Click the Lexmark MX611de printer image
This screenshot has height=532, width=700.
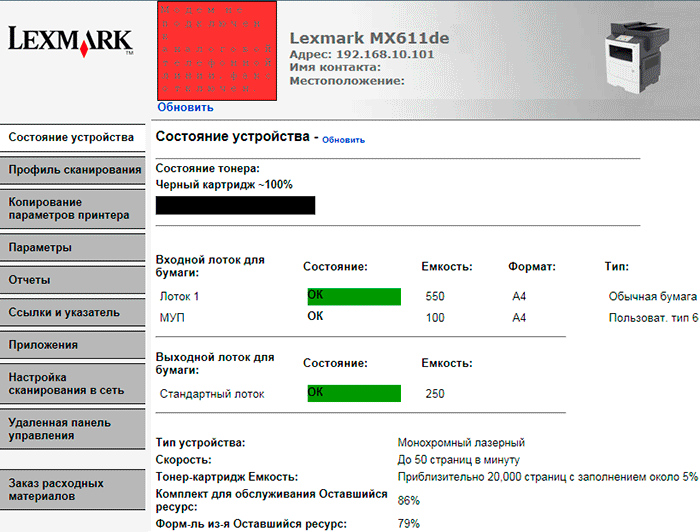[637, 57]
